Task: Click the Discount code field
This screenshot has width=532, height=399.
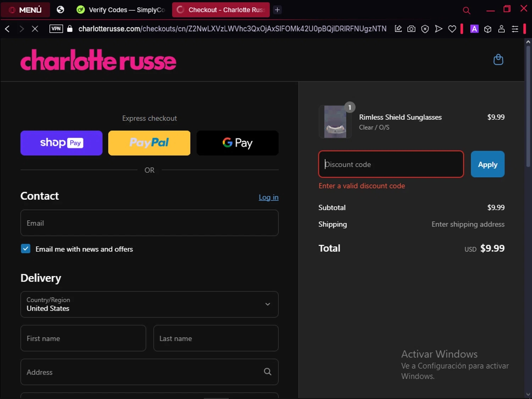Action: click(x=391, y=164)
